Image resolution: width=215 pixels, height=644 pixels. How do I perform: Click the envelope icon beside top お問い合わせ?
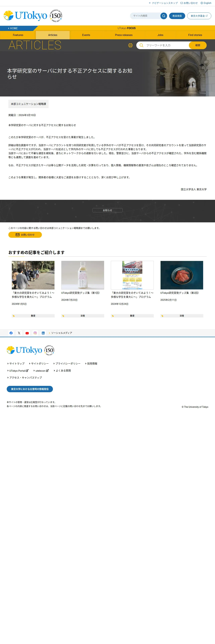click(x=182, y=3)
